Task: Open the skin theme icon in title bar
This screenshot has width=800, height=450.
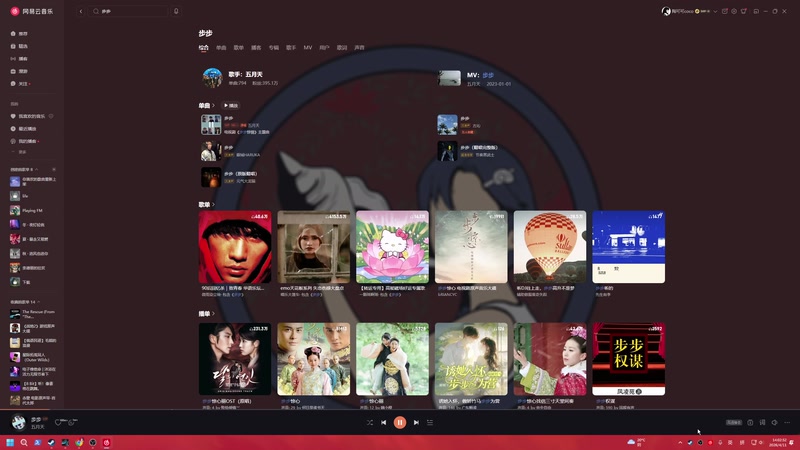Action: (x=744, y=11)
